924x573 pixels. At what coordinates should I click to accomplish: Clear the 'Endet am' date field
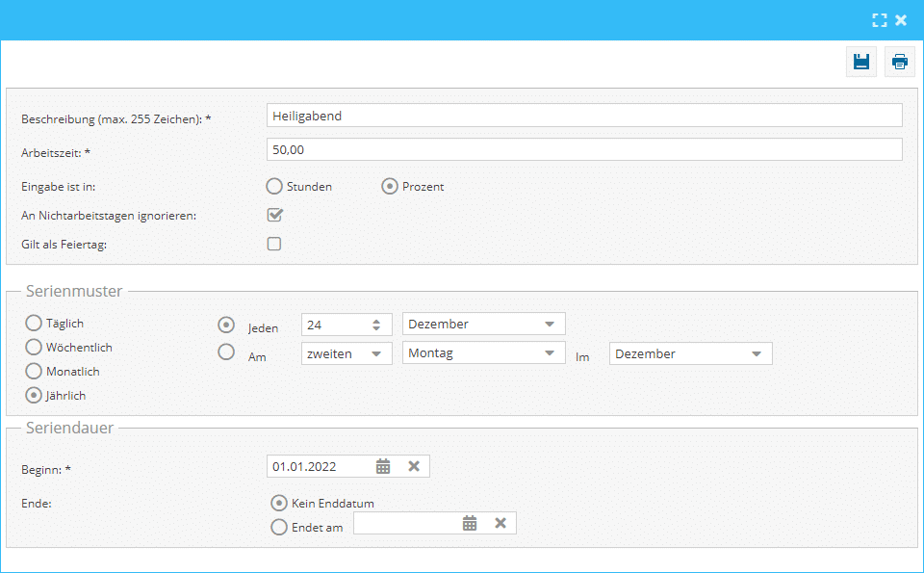pyautogui.click(x=500, y=523)
